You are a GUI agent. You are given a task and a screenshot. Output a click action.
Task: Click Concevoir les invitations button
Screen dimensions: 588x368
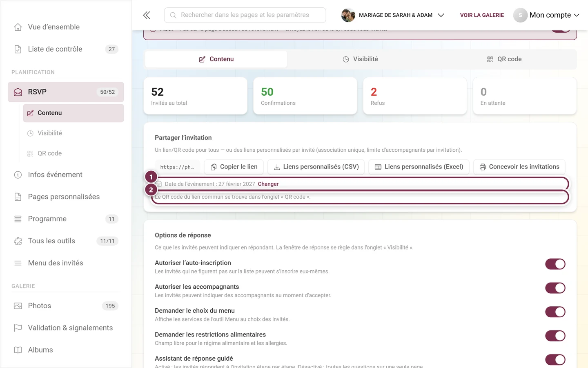tap(519, 167)
